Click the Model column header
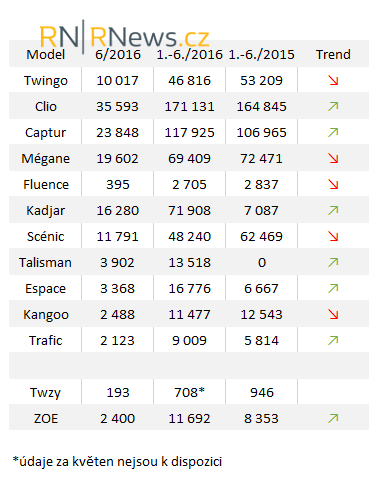The image size is (383, 488). point(46,54)
